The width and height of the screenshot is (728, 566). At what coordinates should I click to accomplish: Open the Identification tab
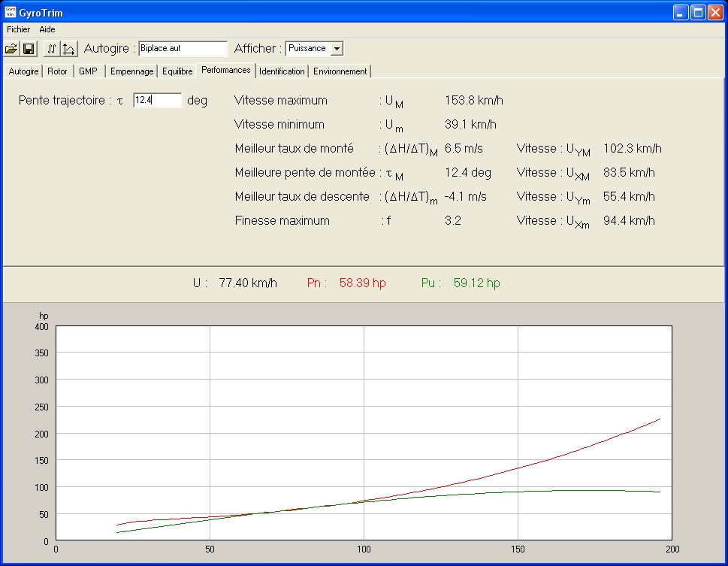click(282, 71)
